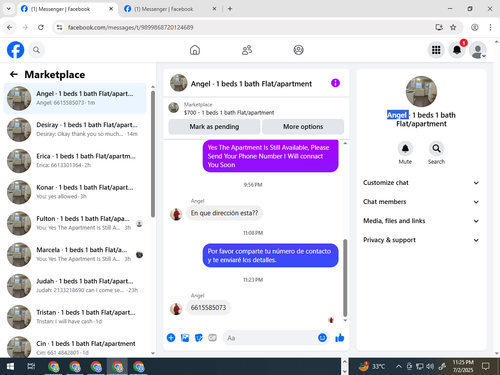Screen dimensions: 500x375
Task: Switch to the second Messenger browser tab
Action: [x=170, y=9]
